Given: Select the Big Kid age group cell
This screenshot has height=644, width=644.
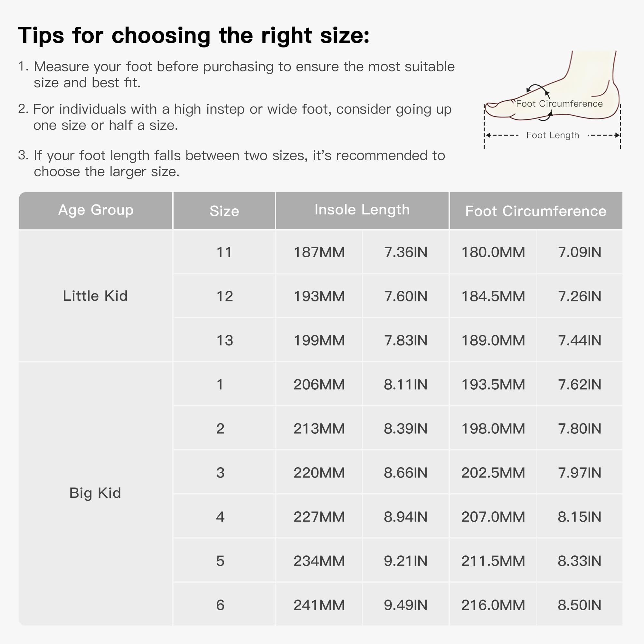Looking at the screenshot, I should pos(95,493).
